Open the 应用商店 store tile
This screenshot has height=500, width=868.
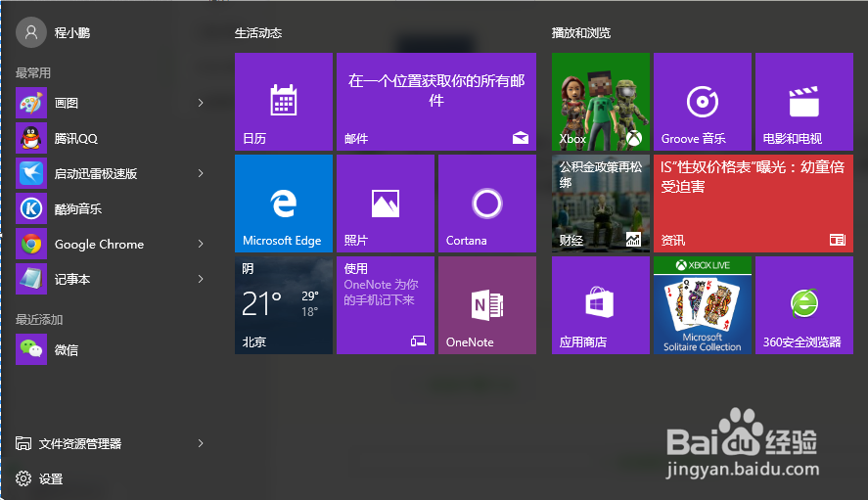click(x=601, y=305)
